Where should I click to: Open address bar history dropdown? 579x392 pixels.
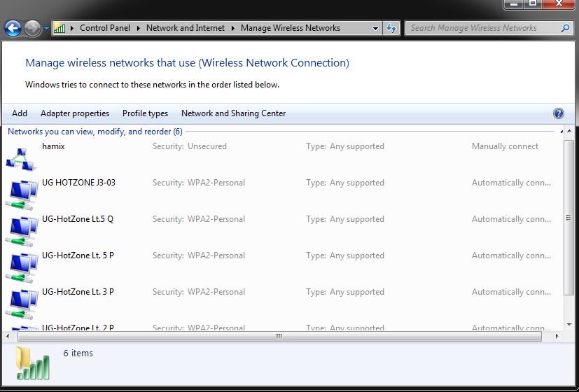pyautogui.click(x=375, y=28)
